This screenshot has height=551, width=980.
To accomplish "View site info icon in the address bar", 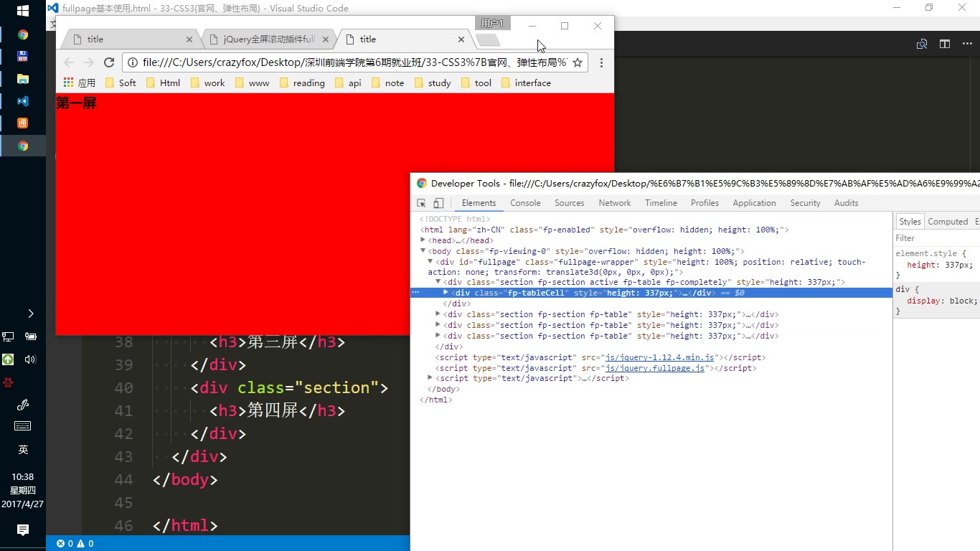I will click(133, 62).
